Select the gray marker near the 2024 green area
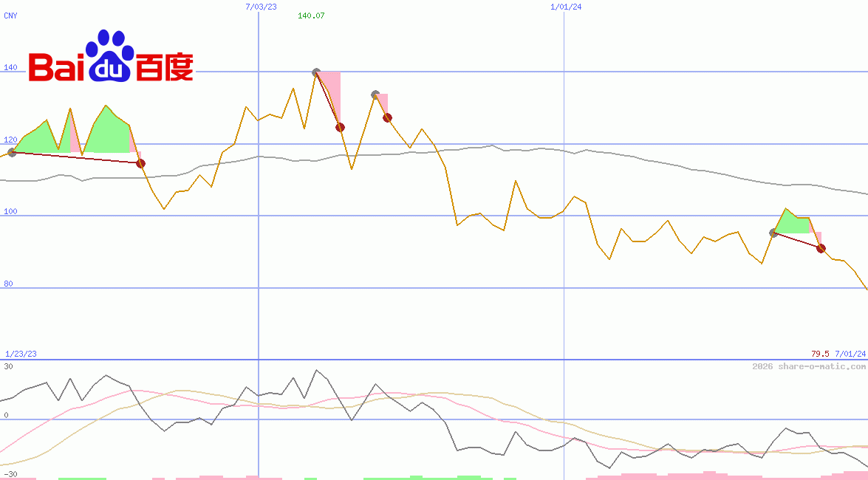The height and width of the screenshot is (480, 868). (x=773, y=233)
